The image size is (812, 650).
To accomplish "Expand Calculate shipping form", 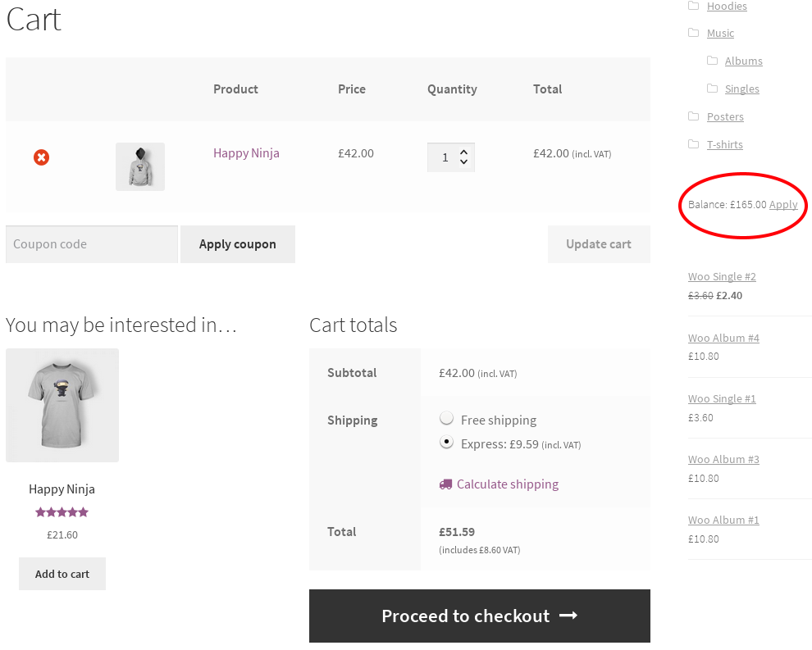I will click(508, 484).
